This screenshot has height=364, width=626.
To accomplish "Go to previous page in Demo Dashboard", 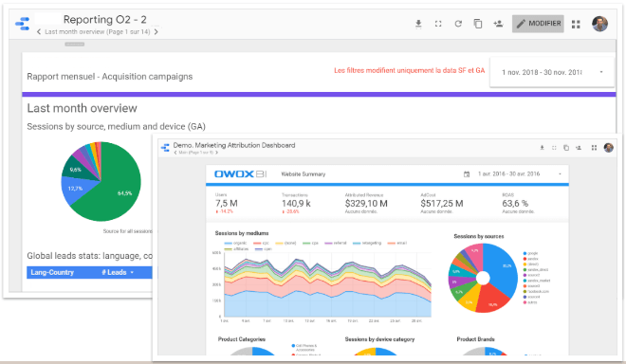I will click(x=175, y=153).
